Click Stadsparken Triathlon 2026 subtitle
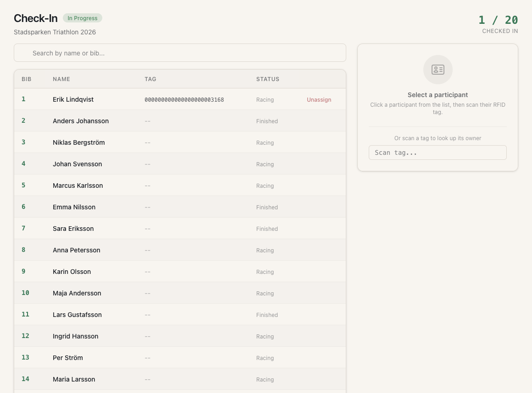The width and height of the screenshot is (532, 393). [55, 32]
